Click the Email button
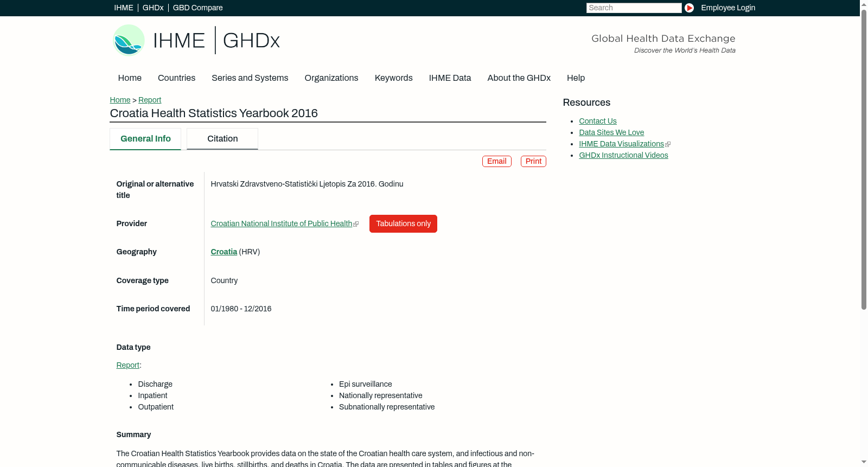The height and width of the screenshot is (467, 868). [497, 161]
